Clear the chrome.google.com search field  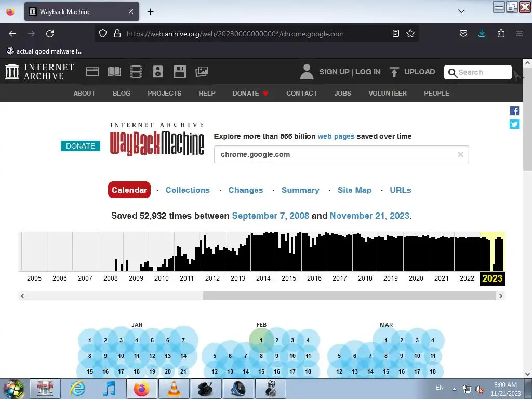point(460,155)
